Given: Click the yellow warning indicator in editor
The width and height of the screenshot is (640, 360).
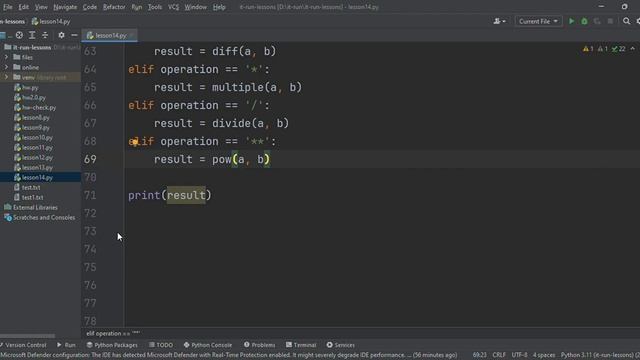Looking at the screenshot, I should [x=588, y=49].
